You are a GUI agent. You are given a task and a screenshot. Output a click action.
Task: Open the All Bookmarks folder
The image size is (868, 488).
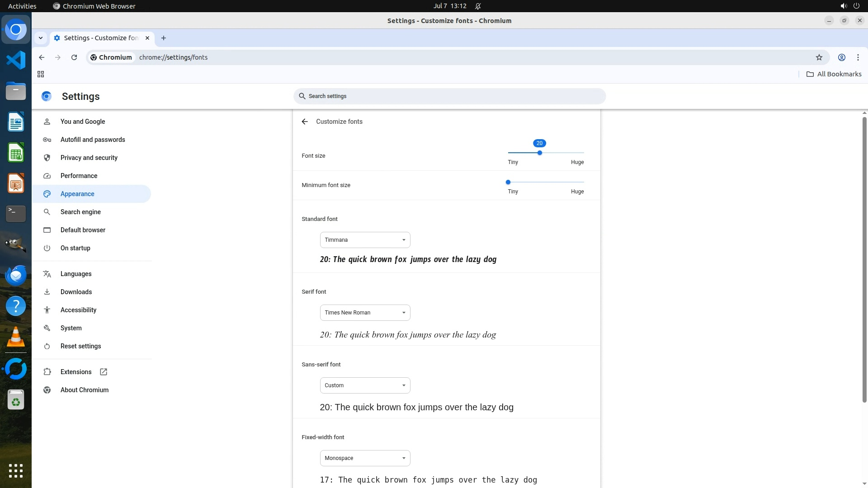click(834, 74)
